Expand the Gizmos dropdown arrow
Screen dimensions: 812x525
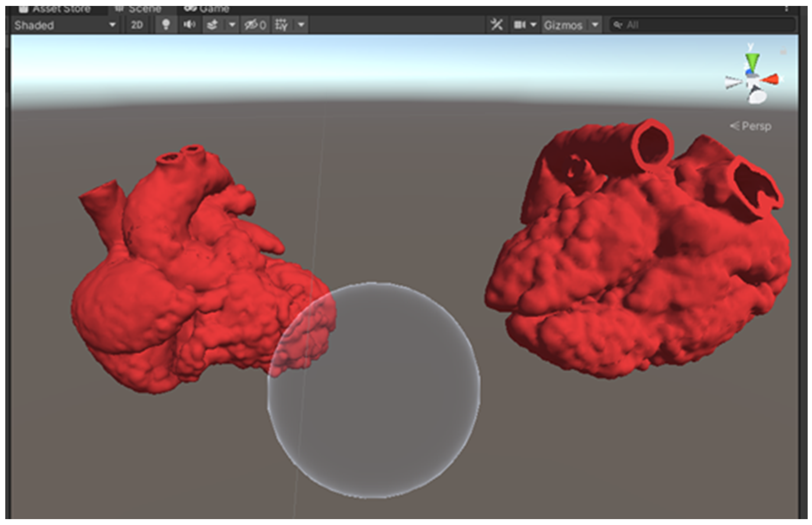pyautogui.click(x=595, y=25)
